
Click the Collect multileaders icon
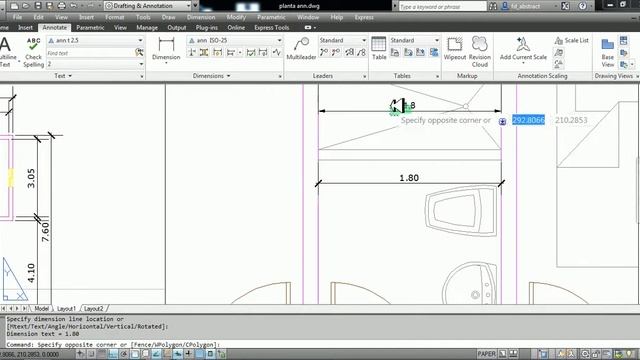tap(362, 52)
